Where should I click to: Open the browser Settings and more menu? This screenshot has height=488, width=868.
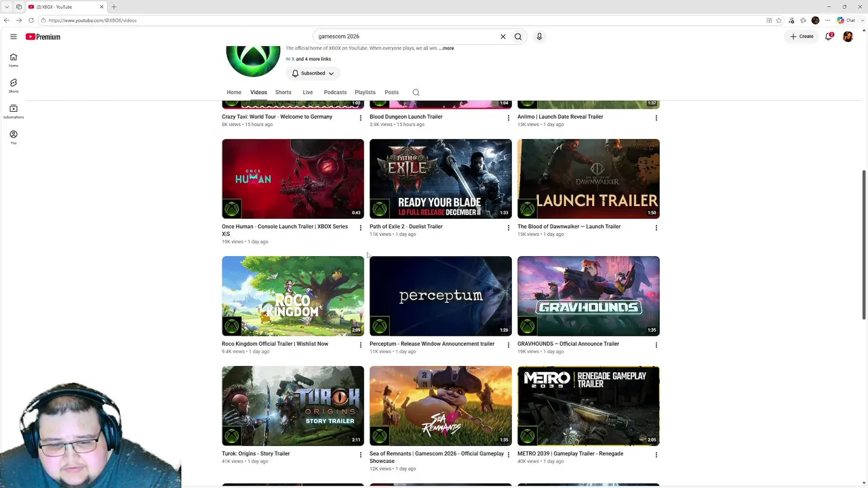tap(827, 20)
